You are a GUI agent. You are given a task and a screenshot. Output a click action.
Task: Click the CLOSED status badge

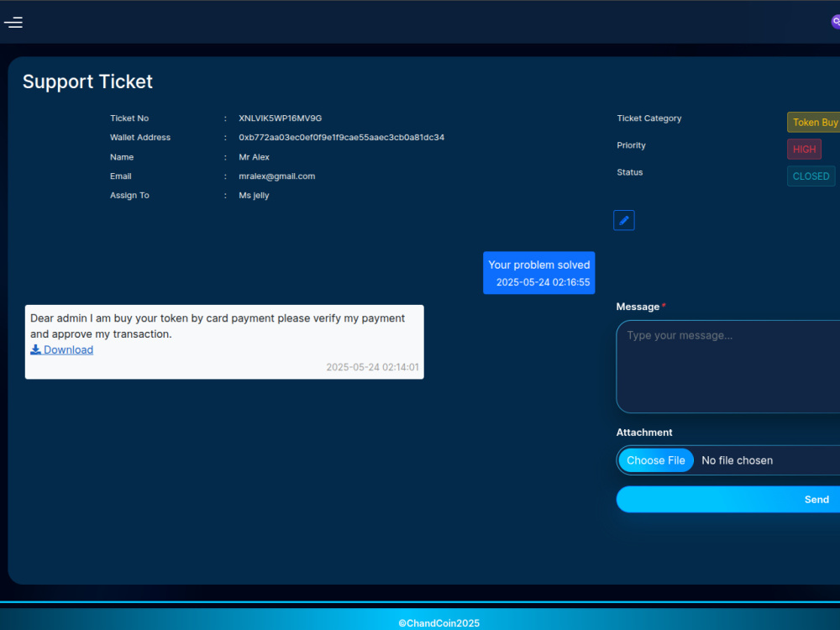811,176
